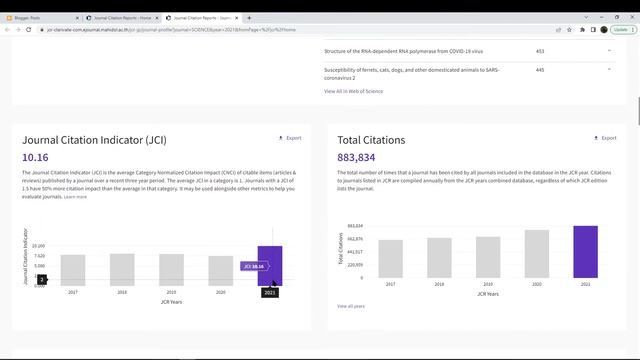
Task: Open Learn more link under JCI description
Action: click(75, 197)
